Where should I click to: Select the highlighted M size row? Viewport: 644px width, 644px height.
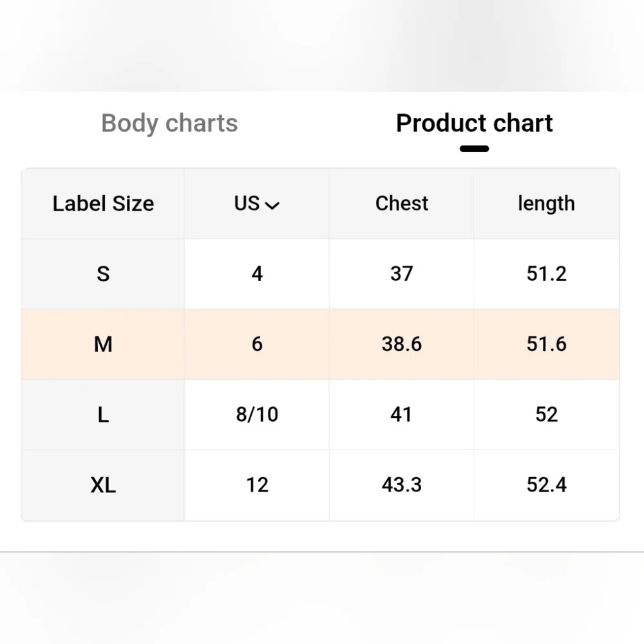pyautogui.click(x=103, y=344)
